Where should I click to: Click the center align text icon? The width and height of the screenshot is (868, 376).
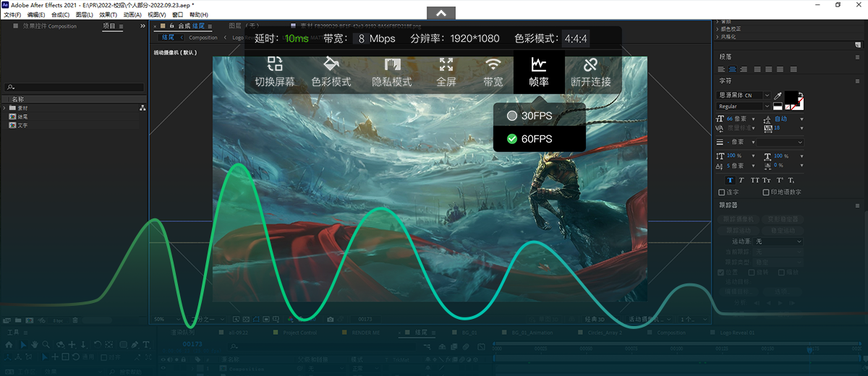pos(732,69)
